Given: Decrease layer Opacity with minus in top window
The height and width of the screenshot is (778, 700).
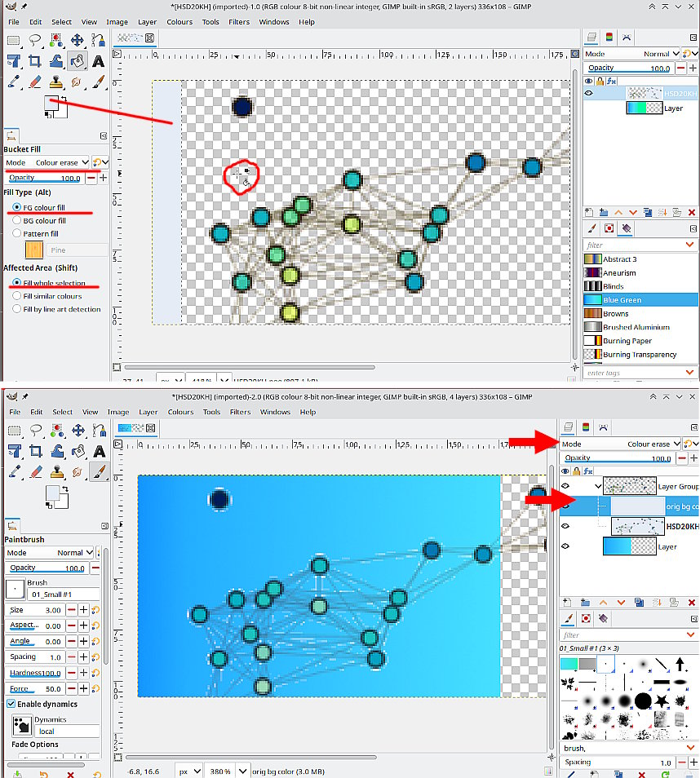Looking at the screenshot, I should pos(680,68).
